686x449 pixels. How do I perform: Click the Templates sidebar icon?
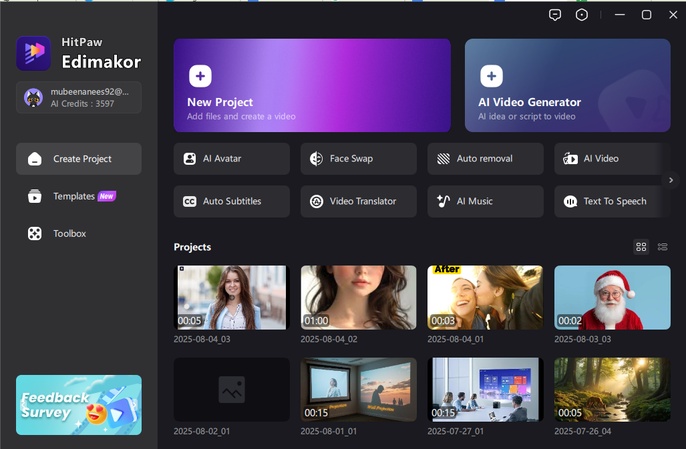[35, 196]
